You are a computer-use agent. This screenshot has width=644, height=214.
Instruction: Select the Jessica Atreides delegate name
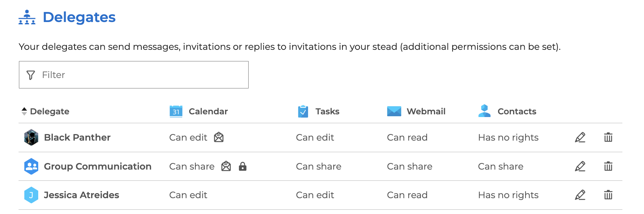(x=81, y=195)
